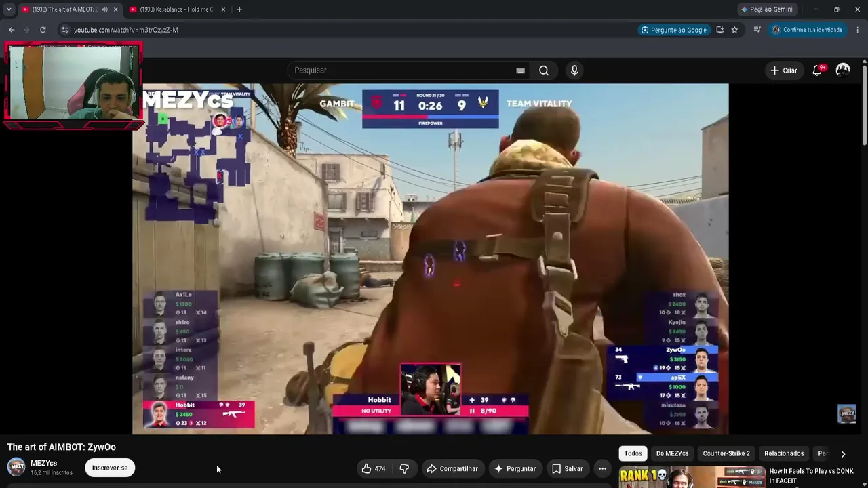Go forward to the next page
Image resolution: width=868 pixels, height=488 pixels.
click(x=27, y=30)
